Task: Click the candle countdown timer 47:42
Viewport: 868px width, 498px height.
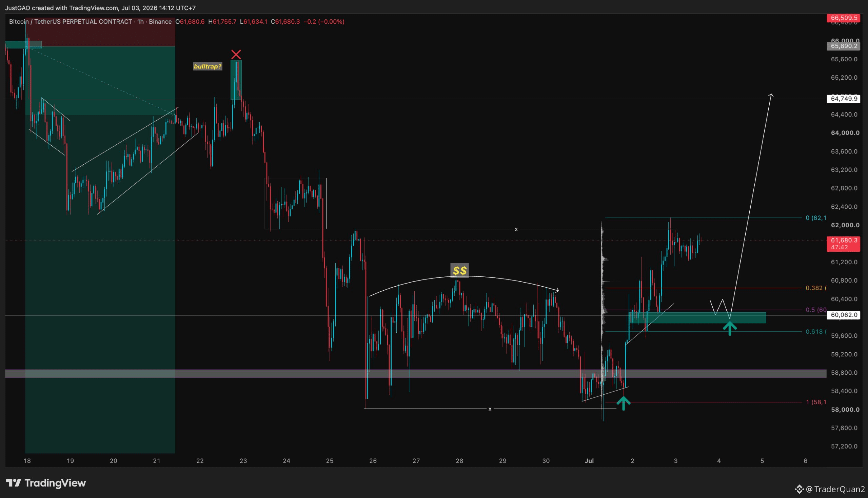Action: click(x=839, y=248)
